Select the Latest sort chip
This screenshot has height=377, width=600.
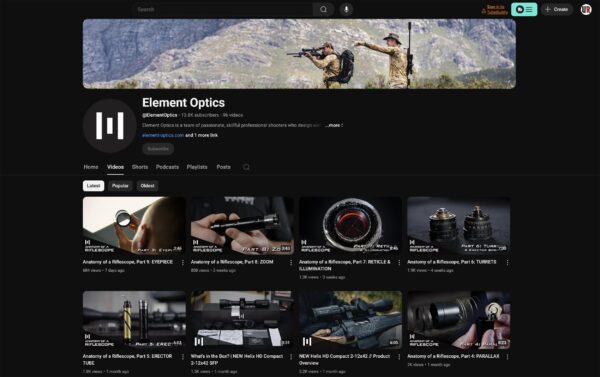coord(93,186)
